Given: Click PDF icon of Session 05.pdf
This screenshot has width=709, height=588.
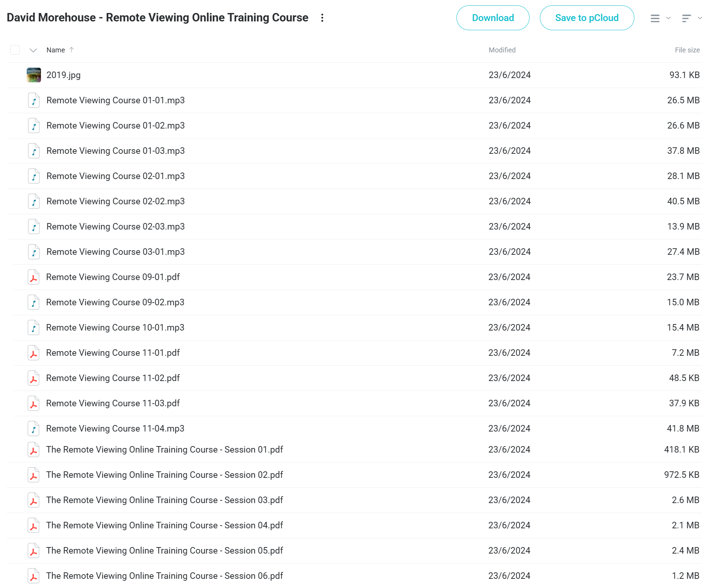Looking at the screenshot, I should (x=34, y=551).
